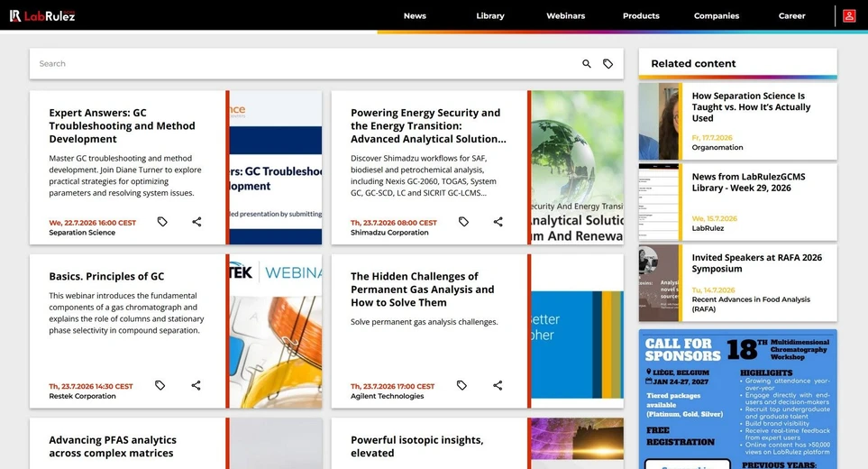Share the Basics. Principles of GC webinar
This screenshot has height=469, width=868.
tap(196, 385)
